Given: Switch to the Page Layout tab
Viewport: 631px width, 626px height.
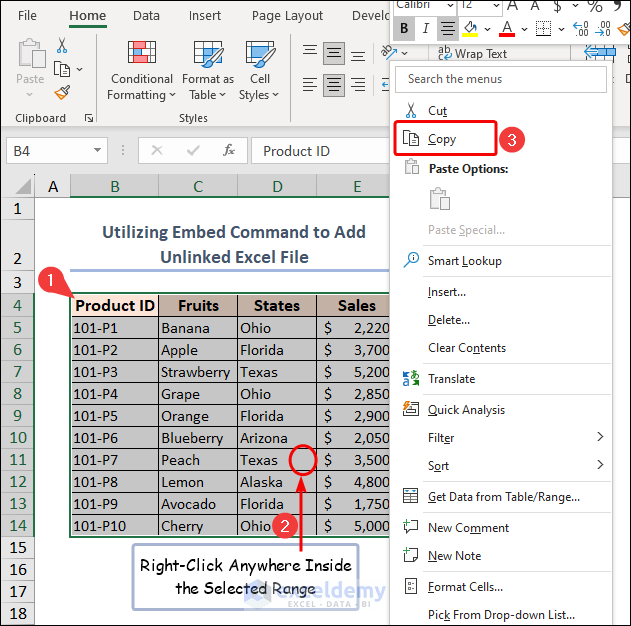Looking at the screenshot, I should pyautogui.click(x=287, y=16).
